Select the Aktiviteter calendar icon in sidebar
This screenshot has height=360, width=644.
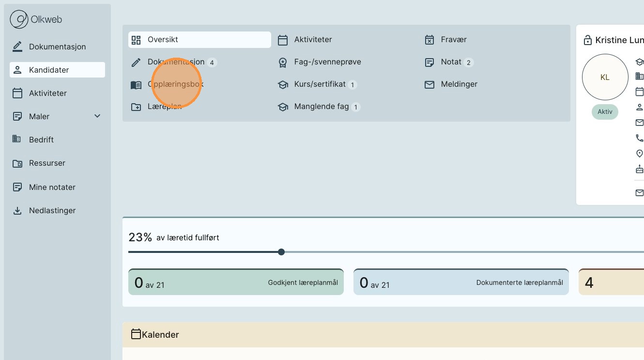point(17,93)
